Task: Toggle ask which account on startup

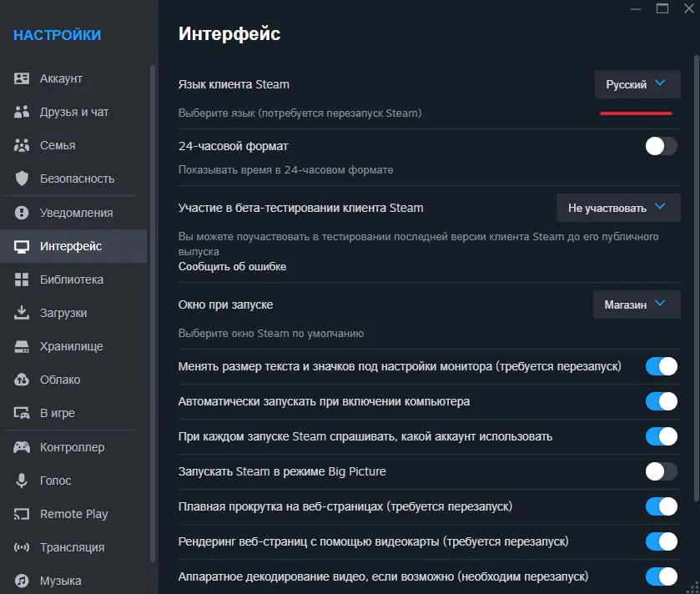Action: 661,436
